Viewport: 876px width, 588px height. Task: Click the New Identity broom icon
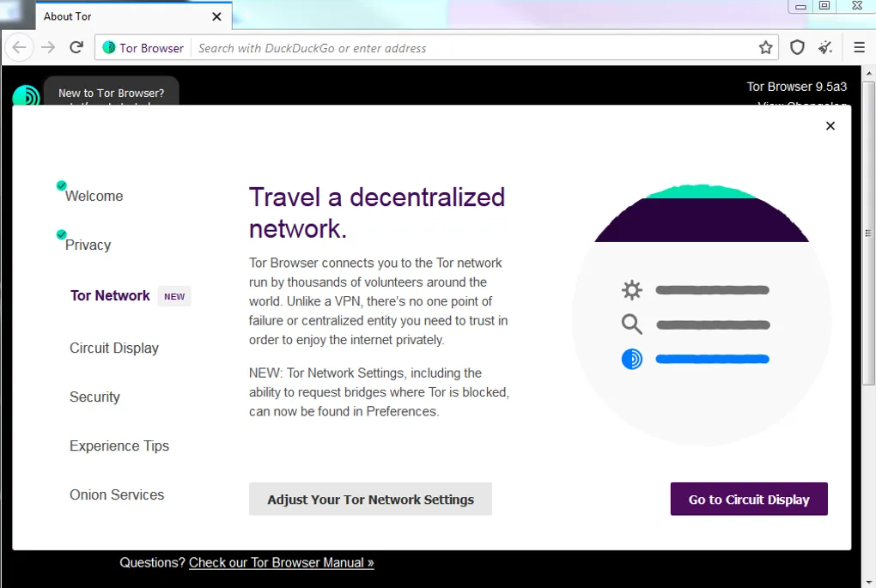point(825,48)
